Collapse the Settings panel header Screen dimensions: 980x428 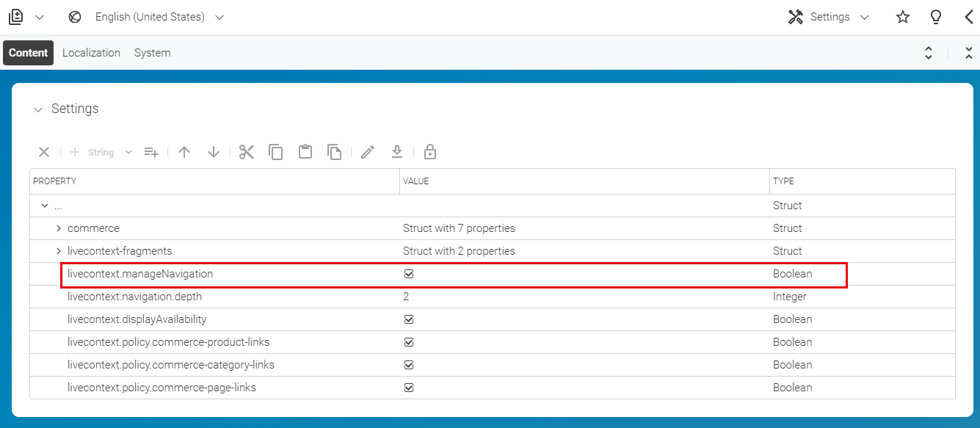coord(38,109)
